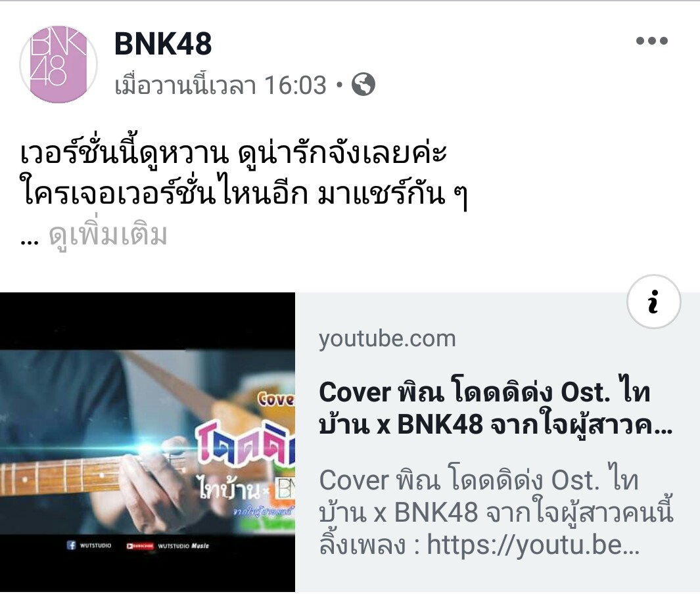
Task: Click the https://youtu.be link text
Action: point(533,545)
